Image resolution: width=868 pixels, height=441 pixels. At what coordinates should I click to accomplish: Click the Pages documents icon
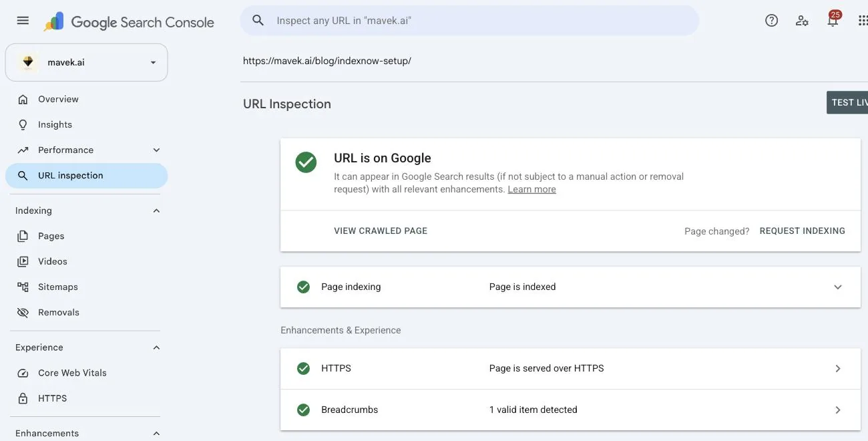[23, 236]
